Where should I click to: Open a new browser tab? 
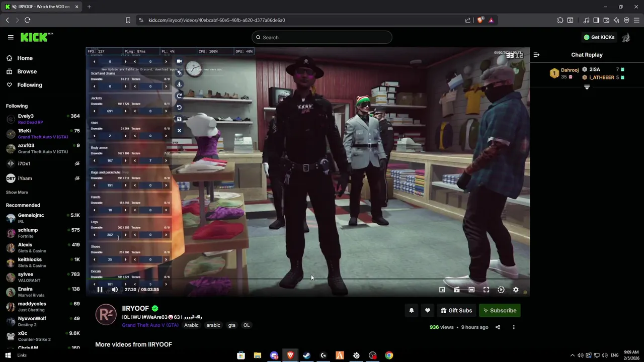point(89,7)
